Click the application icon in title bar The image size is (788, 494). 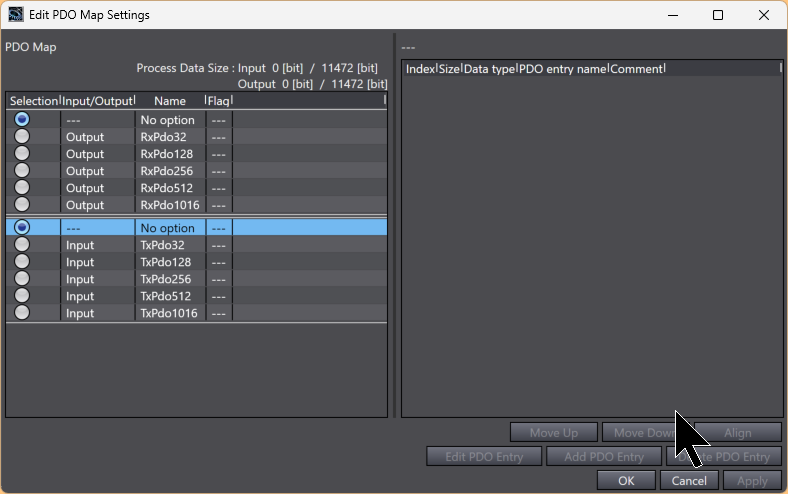(13, 15)
